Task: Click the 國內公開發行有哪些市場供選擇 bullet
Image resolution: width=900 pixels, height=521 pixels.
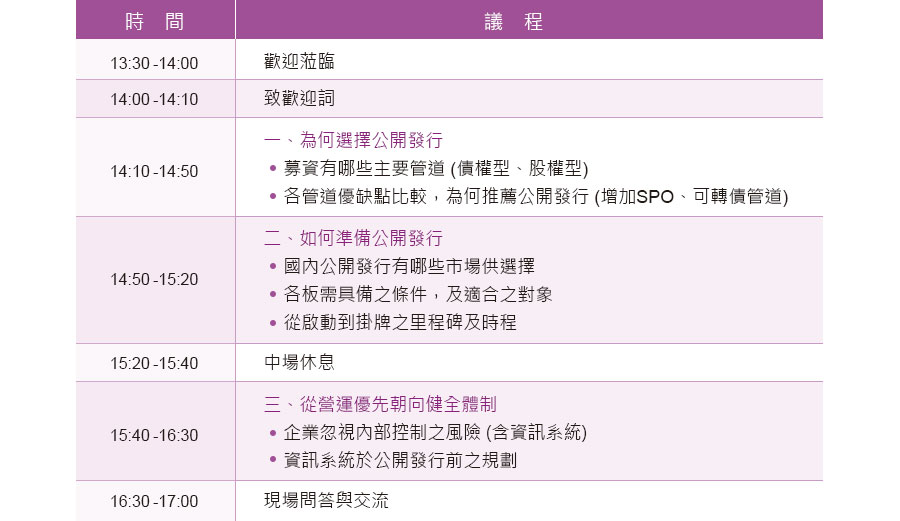Action: tap(409, 266)
